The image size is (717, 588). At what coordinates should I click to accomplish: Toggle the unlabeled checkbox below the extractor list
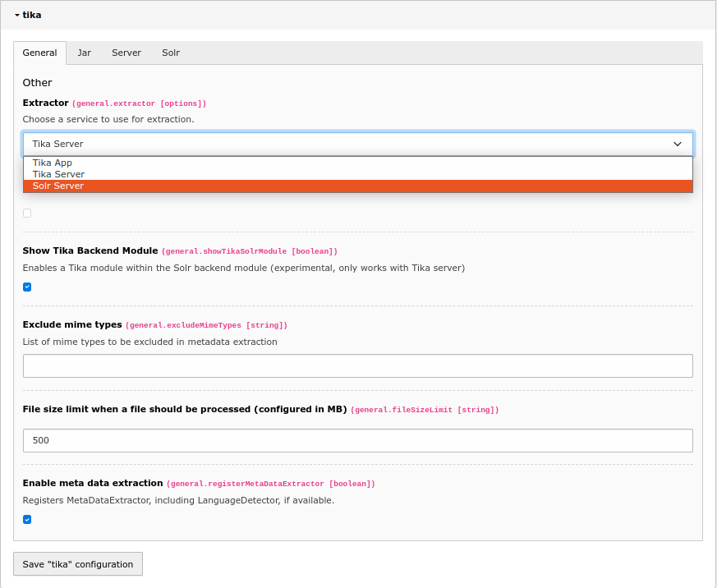[26, 213]
